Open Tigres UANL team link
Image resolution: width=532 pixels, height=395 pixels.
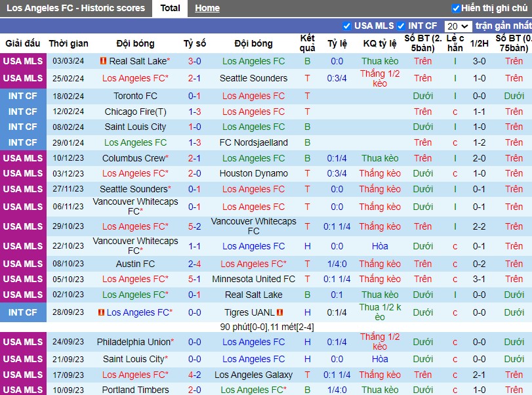pos(249,312)
